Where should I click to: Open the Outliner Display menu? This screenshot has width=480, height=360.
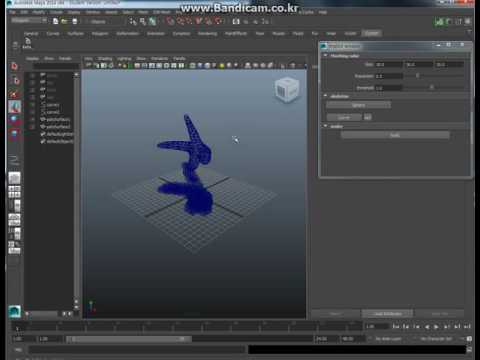(32, 59)
